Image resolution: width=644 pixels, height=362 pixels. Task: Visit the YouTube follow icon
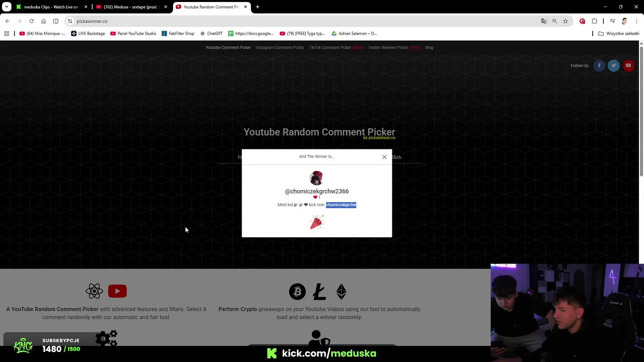pos(628,65)
